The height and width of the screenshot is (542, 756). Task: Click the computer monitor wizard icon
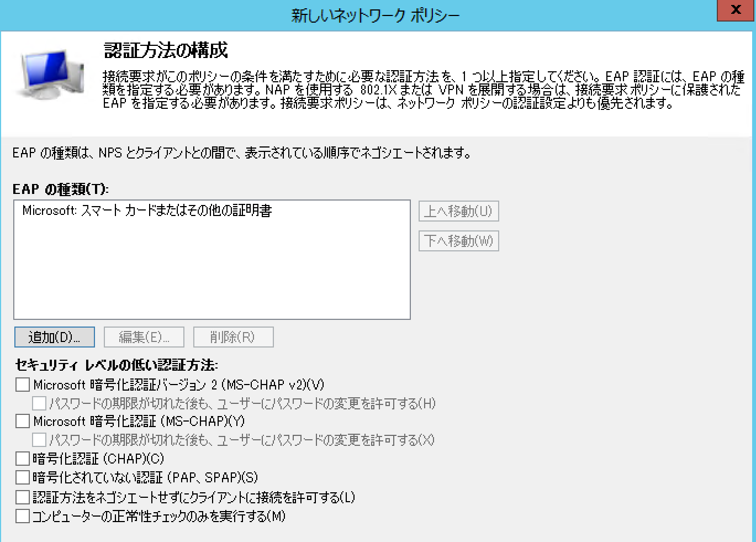pos(52,76)
